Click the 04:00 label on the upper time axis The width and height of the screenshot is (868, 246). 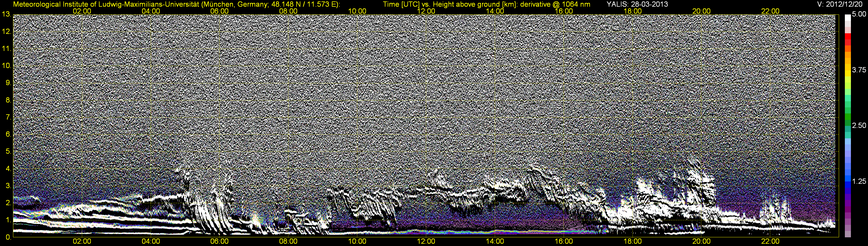pos(151,11)
